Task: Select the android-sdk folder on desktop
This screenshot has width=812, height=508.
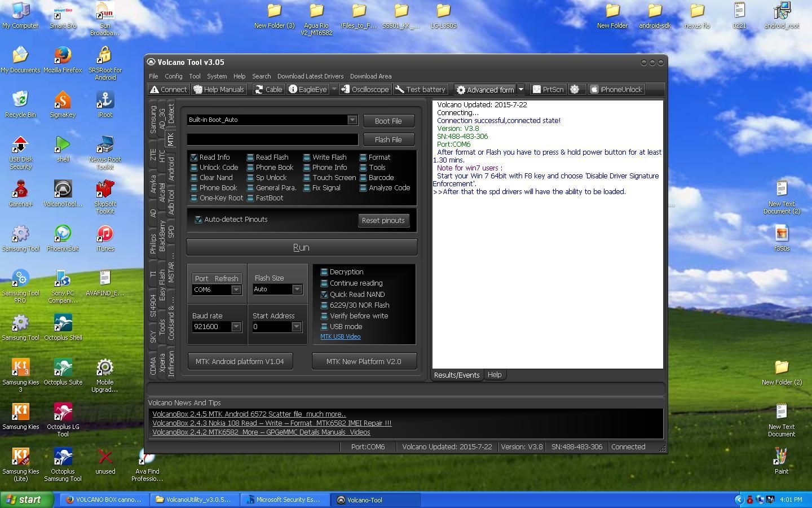Action: point(655,15)
